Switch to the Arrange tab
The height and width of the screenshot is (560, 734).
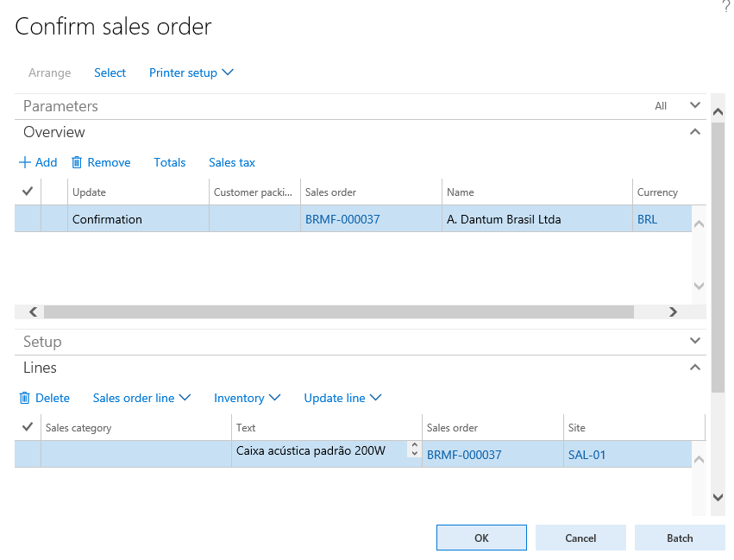click(x=49, y=72)
